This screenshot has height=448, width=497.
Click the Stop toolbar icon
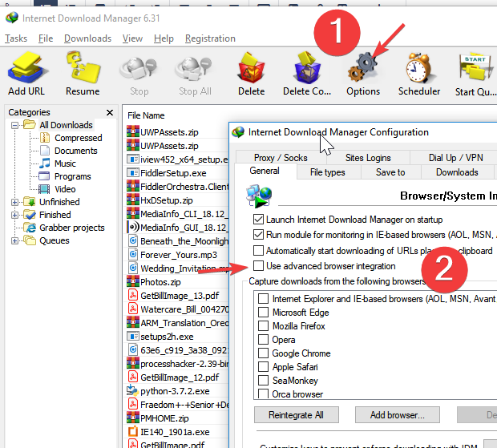pyautogui.click(x=139, y=68)
